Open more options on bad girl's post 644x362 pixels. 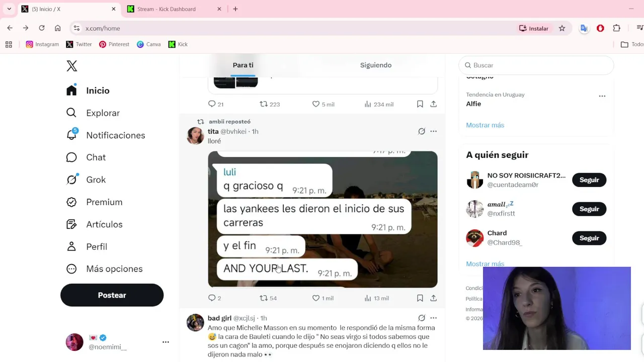433,318
